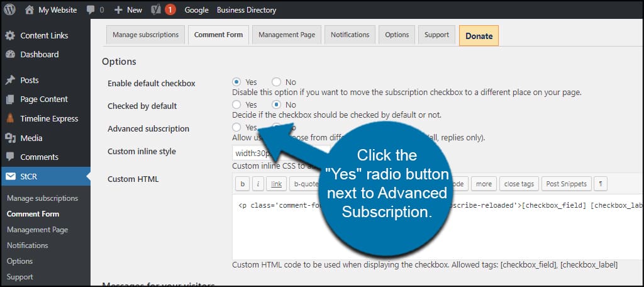
Task: Open Management Page link in StCR submenu
Action: tap(37, 230)
